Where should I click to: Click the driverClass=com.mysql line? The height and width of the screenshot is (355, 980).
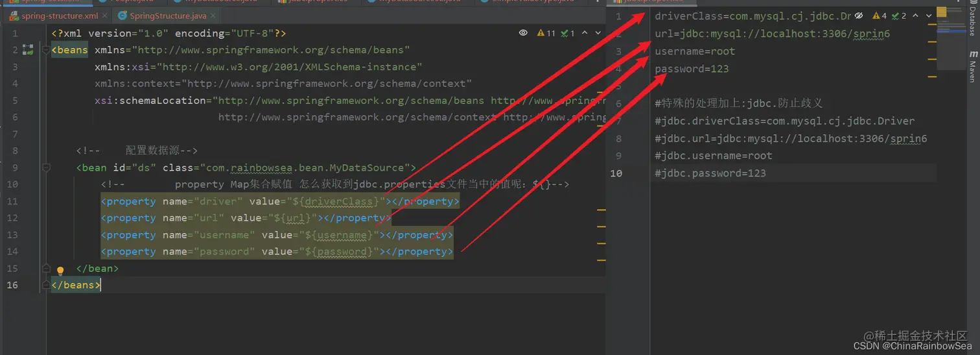coord(752,16)
